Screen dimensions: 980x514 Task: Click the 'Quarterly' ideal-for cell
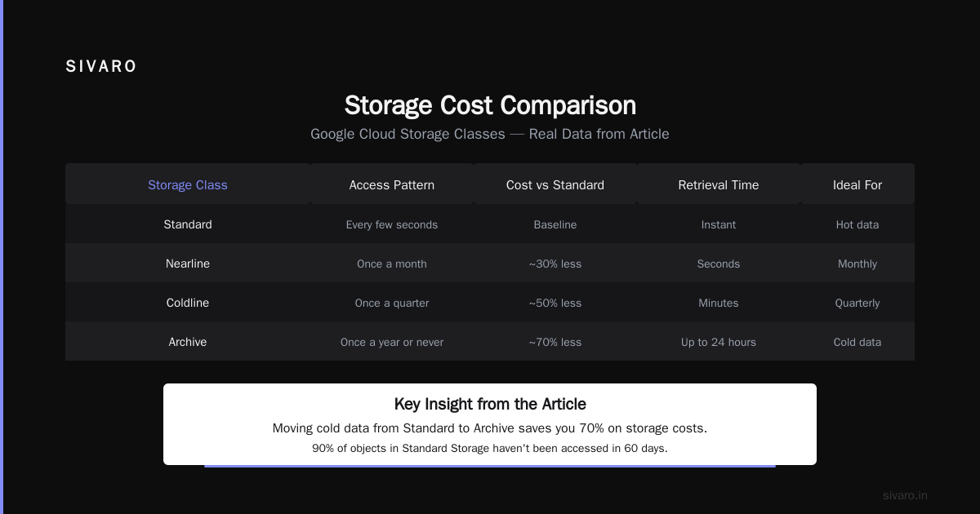pos(857,303)
